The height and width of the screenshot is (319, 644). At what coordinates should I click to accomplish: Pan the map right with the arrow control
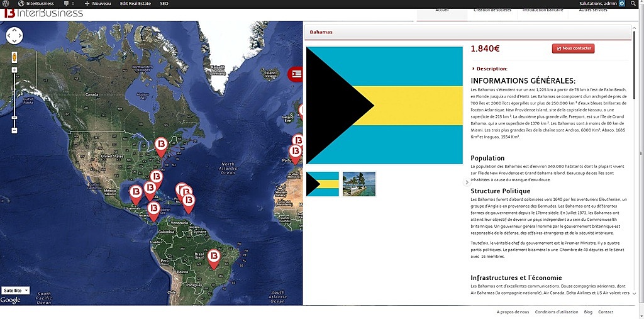(x=19, y=36)
